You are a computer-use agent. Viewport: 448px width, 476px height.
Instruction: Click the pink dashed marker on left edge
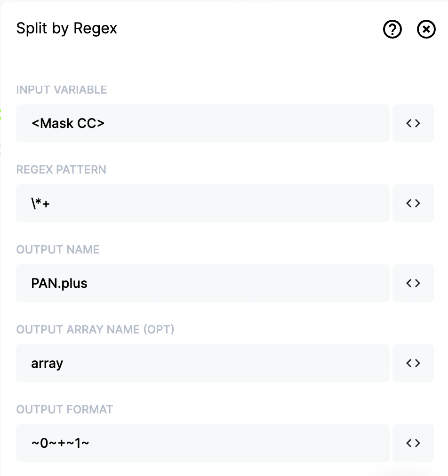[0, 150]
